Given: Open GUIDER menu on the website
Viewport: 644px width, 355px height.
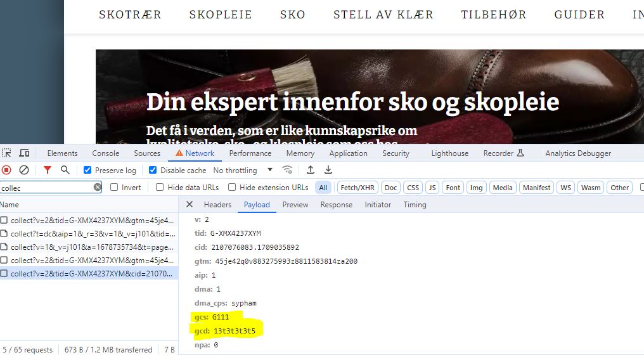Looking at the screenshot, I should tap(579, 15).
